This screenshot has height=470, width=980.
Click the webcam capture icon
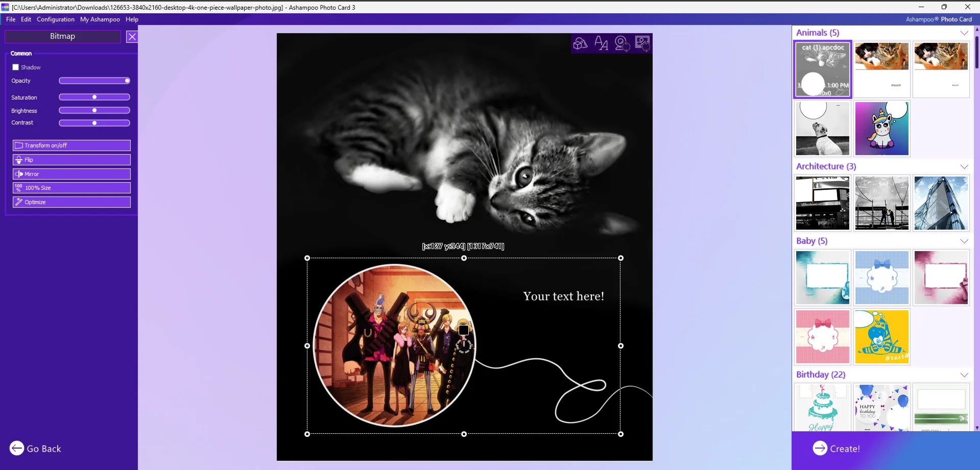coord(622,43)
